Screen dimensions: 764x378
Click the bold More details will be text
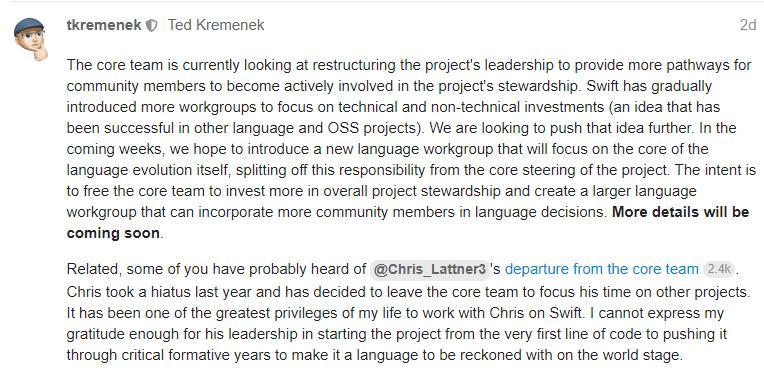[x=681, y=212]
